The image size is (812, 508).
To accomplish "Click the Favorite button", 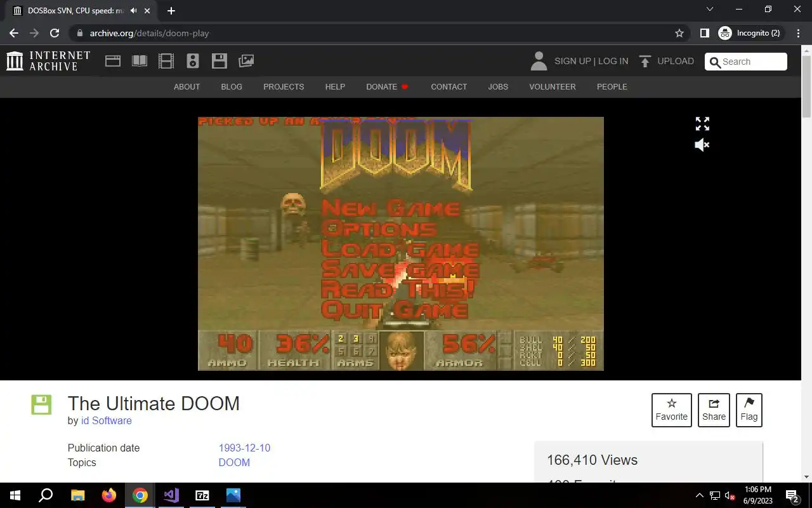I will coord(672,410).
